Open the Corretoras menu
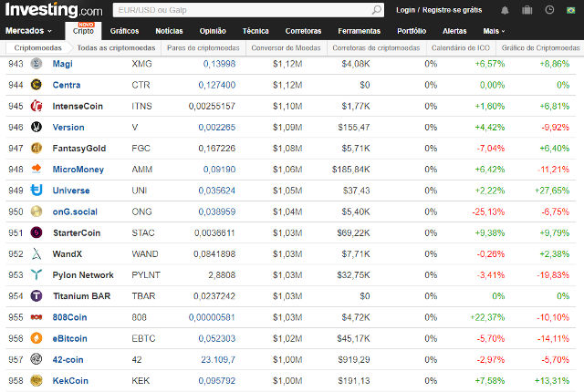Screen dimensions: 584x392 303,31
